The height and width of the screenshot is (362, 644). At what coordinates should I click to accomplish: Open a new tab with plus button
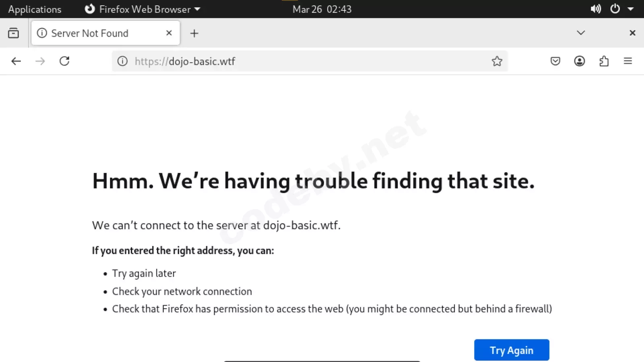(x=194, y=33)
